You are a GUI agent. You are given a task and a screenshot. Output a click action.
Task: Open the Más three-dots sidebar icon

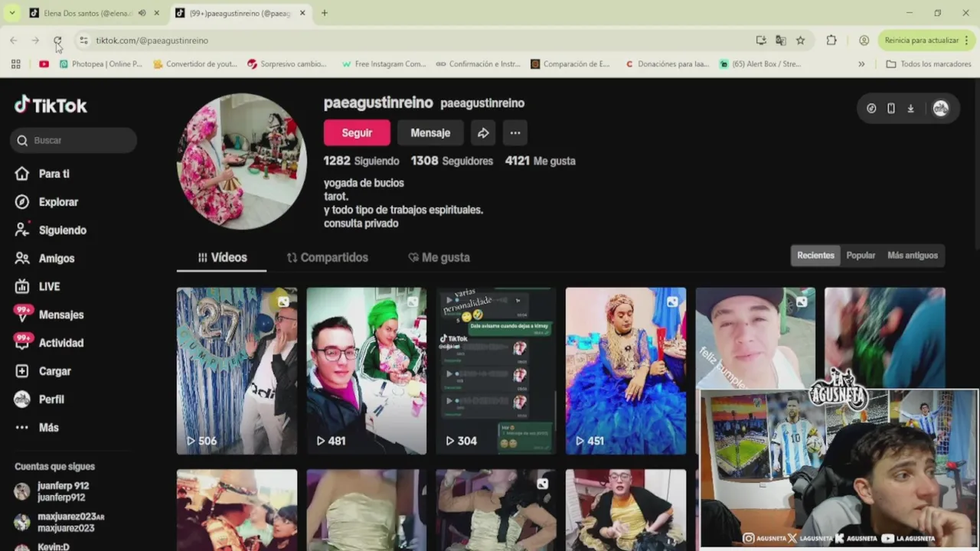point(22,428)
